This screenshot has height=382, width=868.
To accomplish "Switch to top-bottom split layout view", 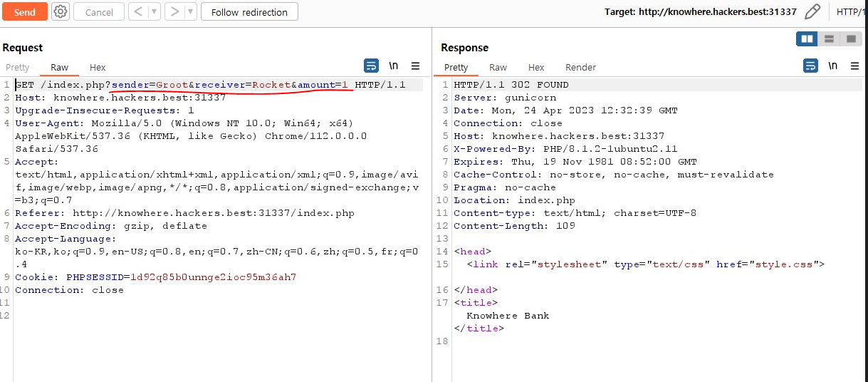I will click(829, 38).
